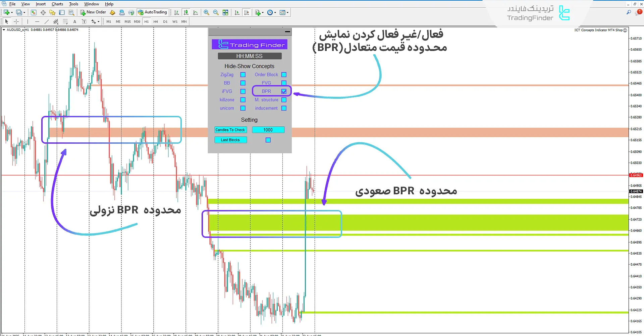Tile the chart windows
Screen dimensions: 644x336
coord(225,12)
